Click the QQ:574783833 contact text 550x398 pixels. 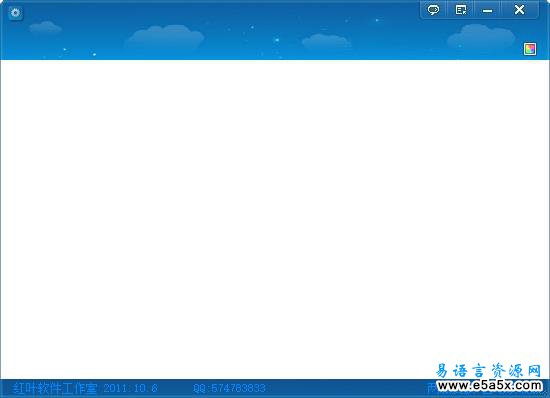229,388
